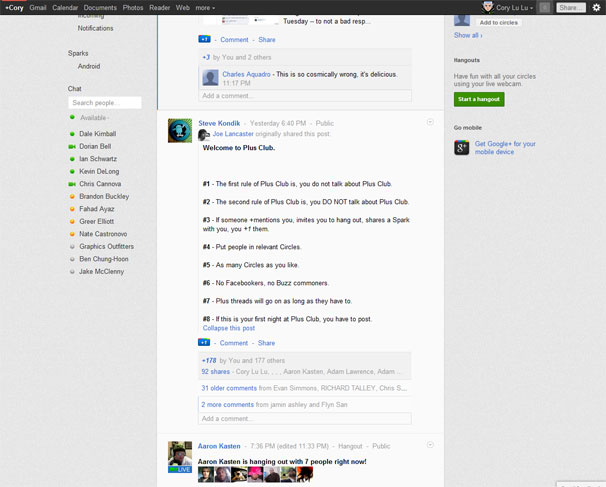Click Share link under top post
This screenshot has width=606, height=487.
tap(267, 39)
